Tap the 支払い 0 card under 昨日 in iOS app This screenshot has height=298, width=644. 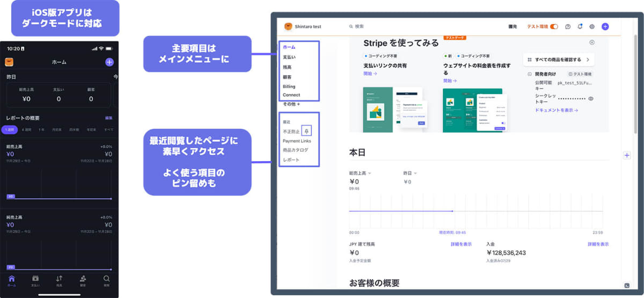58,95
